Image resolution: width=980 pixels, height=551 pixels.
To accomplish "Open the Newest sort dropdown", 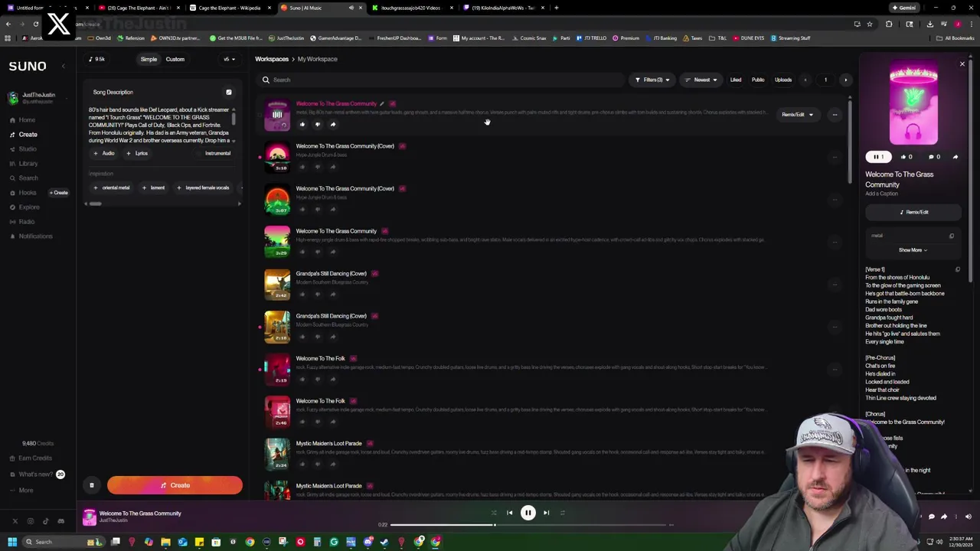I will point(701,80).
